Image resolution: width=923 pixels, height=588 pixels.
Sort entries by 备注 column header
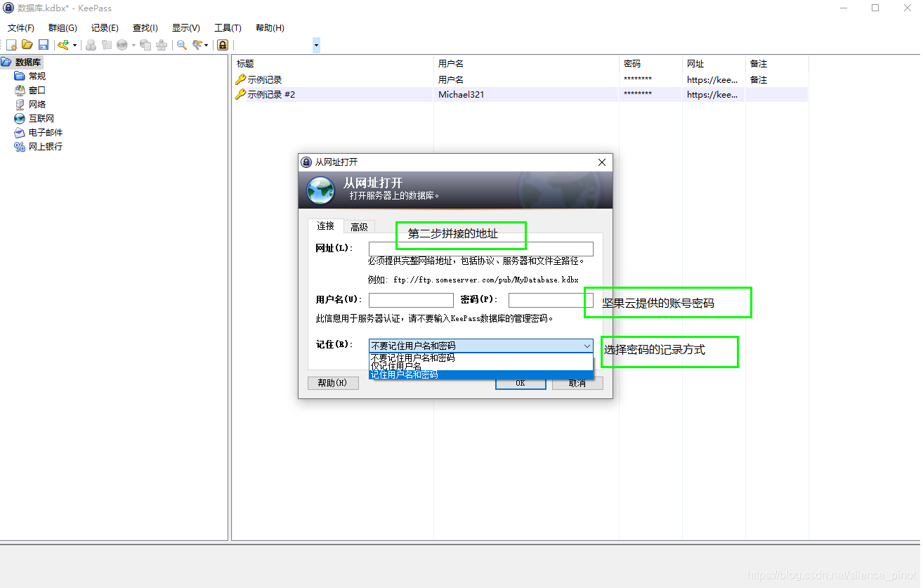(777, 64)
